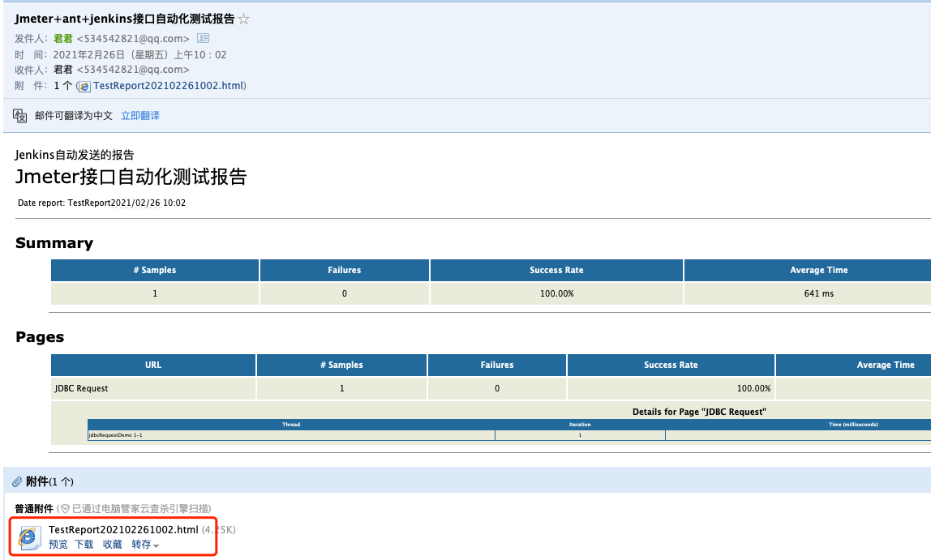
Task: Click Pages '# Samples' column header
Action: [x=341, y=365]
